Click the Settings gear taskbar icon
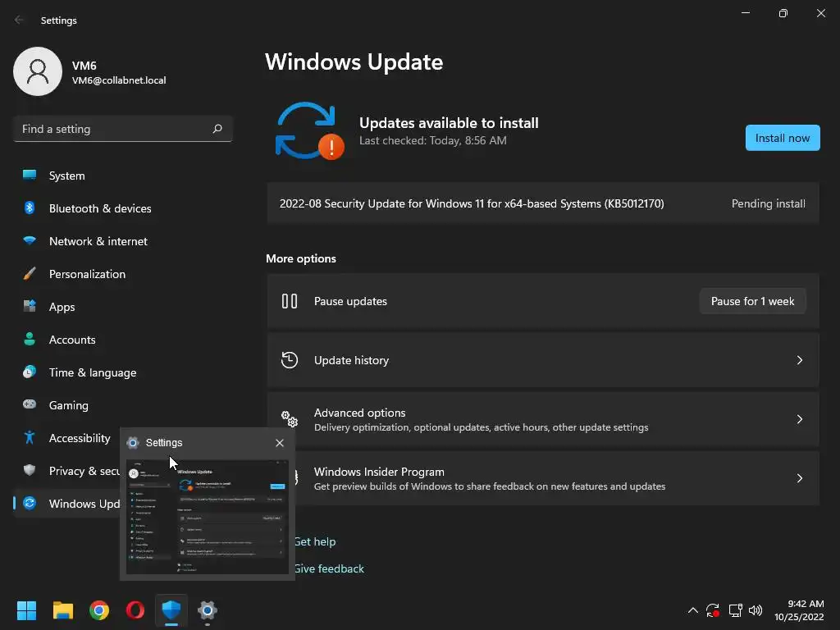840x630 pixels. point(208,609)
